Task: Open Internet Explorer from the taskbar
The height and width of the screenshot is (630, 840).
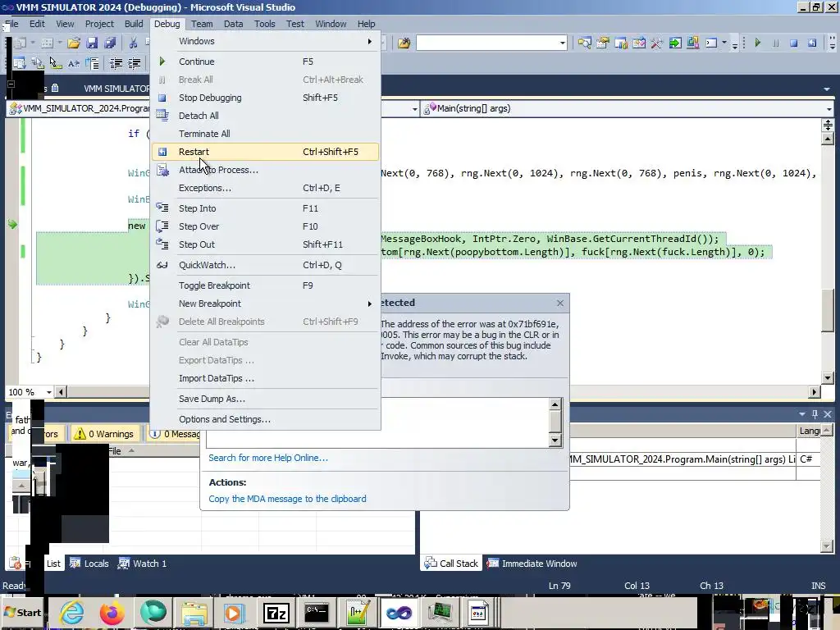Action: [71, 613]
